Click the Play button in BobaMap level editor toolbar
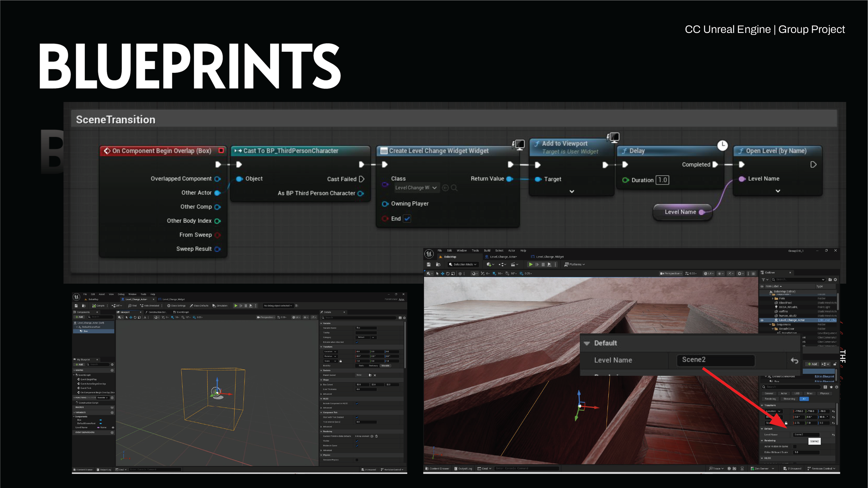 pos(531,264)
